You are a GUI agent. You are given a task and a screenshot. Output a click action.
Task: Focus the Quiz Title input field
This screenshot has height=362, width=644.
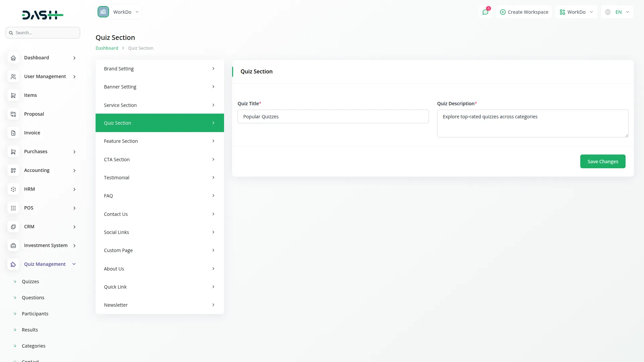pos(333,117)
